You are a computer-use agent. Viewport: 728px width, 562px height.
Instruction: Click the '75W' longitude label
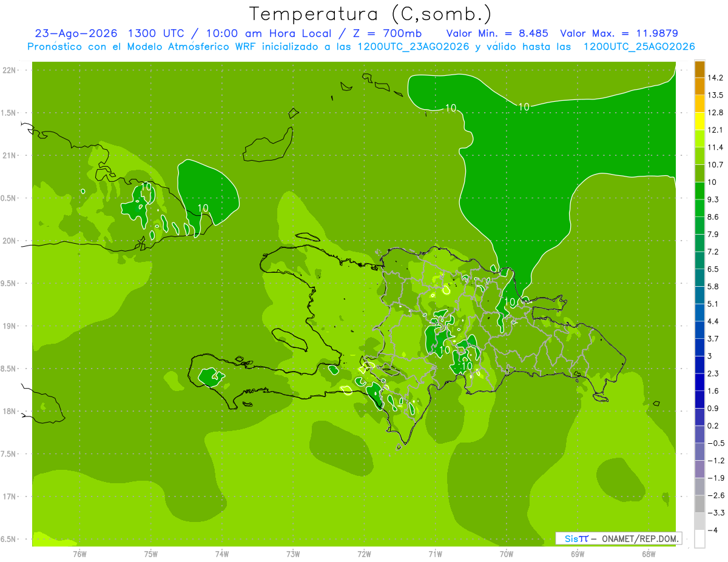pos(151,554)
